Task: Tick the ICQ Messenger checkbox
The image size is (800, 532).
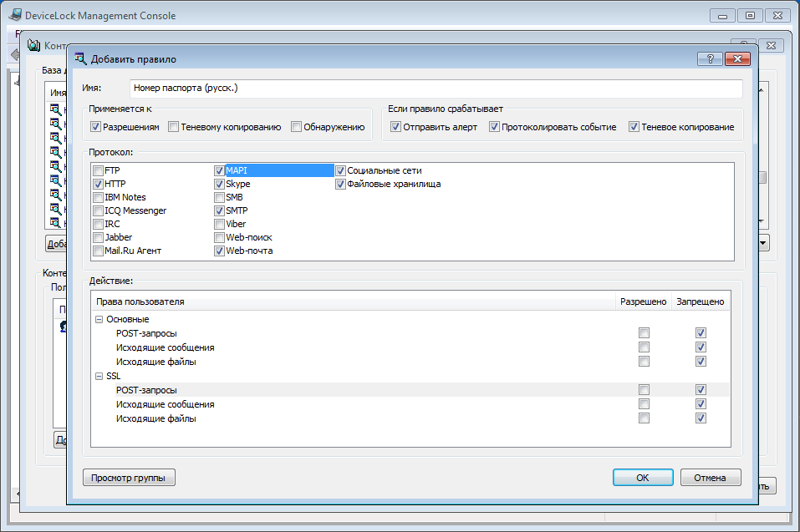Action: pos(99,210)
